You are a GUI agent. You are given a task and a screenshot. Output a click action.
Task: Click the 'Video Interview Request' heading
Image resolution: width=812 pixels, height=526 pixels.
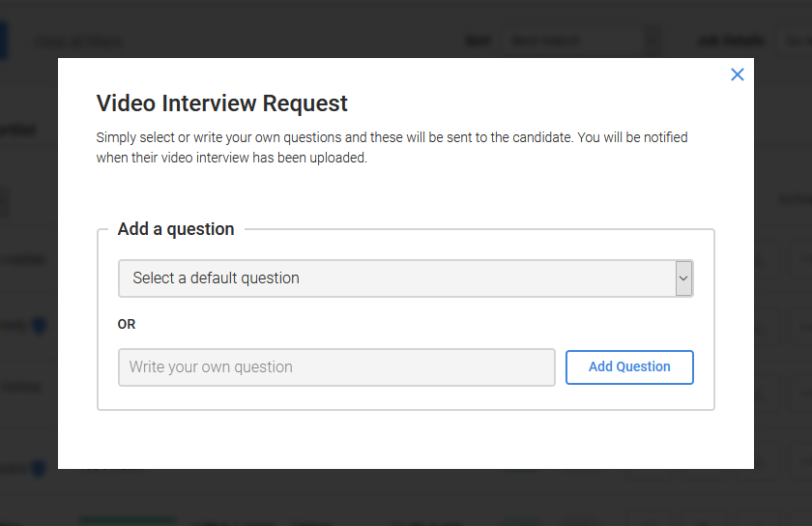221,103
